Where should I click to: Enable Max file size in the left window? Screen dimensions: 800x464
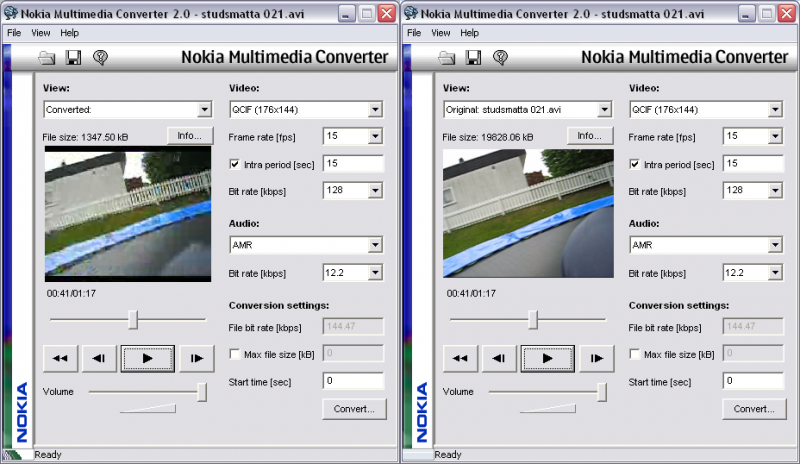point(235,354)
